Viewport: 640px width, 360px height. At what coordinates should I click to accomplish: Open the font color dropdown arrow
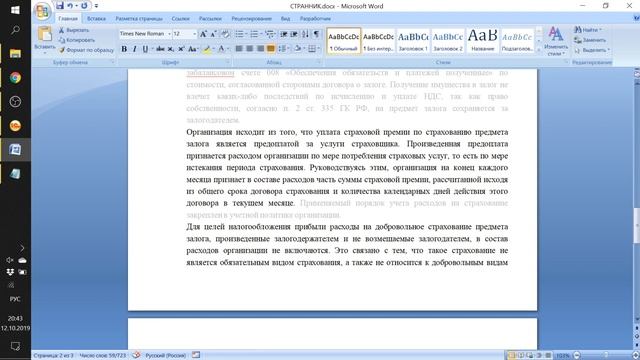click(228, 49)
